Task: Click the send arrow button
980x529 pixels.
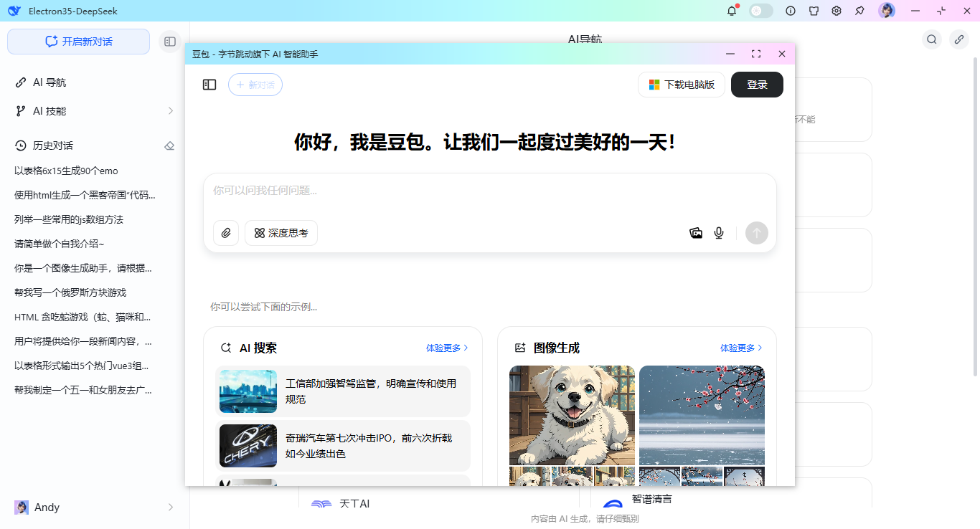Action: pyautogui.click(x=757, y=233)
